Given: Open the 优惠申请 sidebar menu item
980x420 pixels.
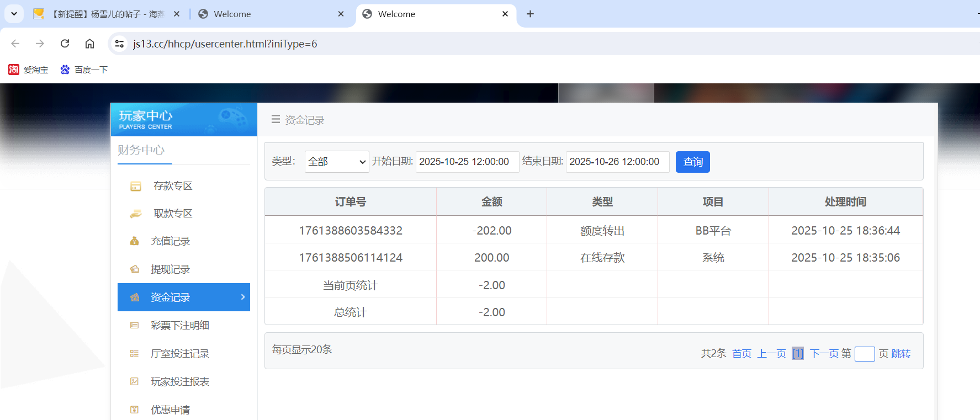Looking at the screenshot, I should click(x=170, y=410).
